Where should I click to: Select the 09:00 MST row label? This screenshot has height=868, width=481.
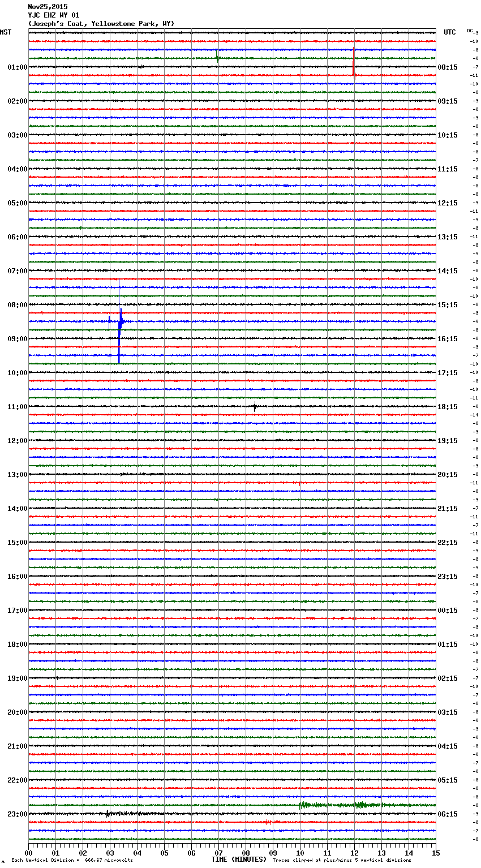pyautogui.click(x=18, y=339)
